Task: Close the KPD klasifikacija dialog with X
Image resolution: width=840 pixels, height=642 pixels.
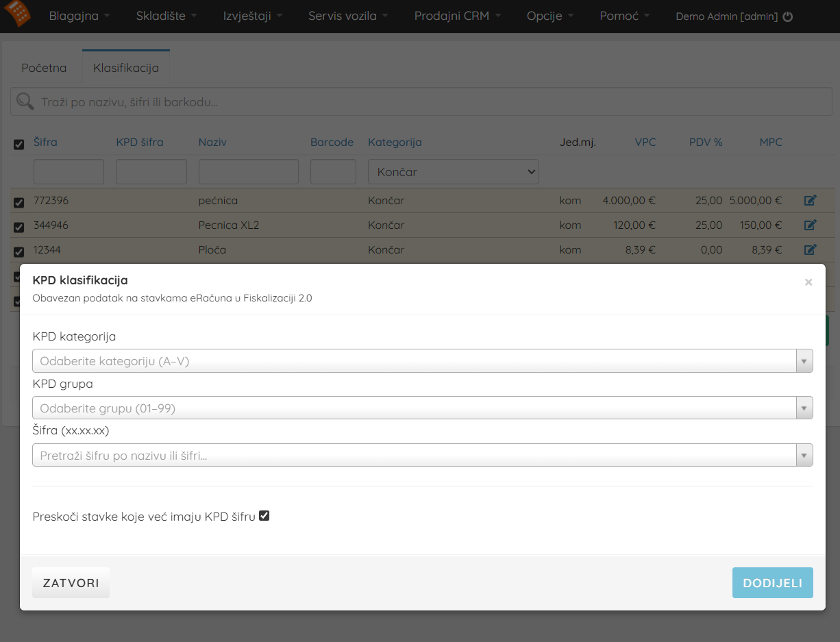Action: pyautogui.click(x=808, y=282)
